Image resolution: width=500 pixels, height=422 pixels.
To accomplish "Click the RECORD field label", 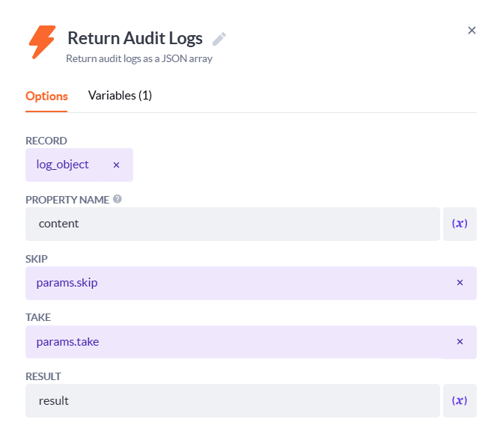I will tap(46, 141).
